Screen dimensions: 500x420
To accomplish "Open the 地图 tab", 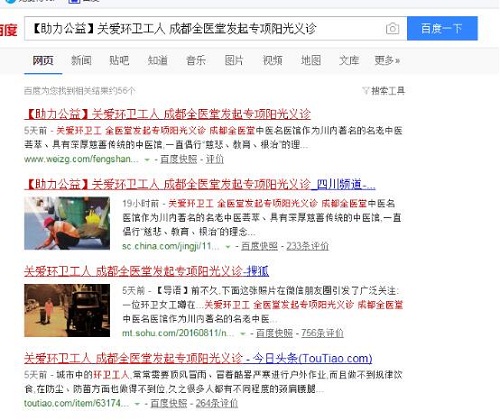I will [x=311, y=61].
